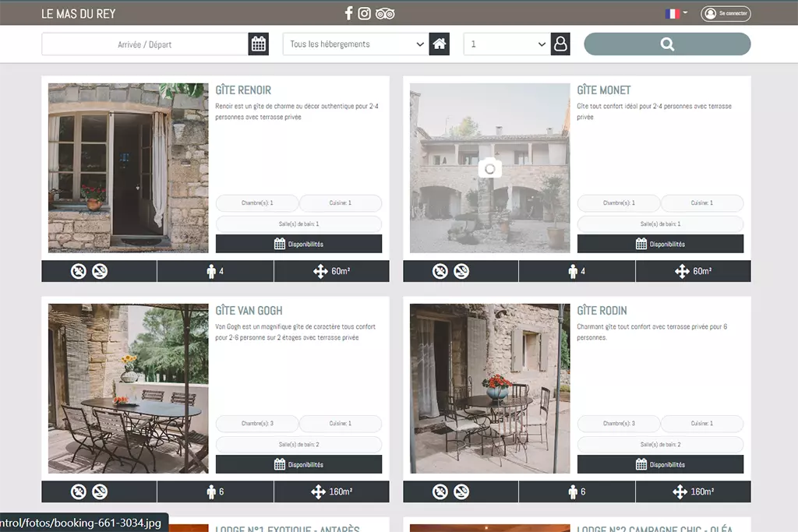Open the Gîte Rodin title link

point(602,311)
